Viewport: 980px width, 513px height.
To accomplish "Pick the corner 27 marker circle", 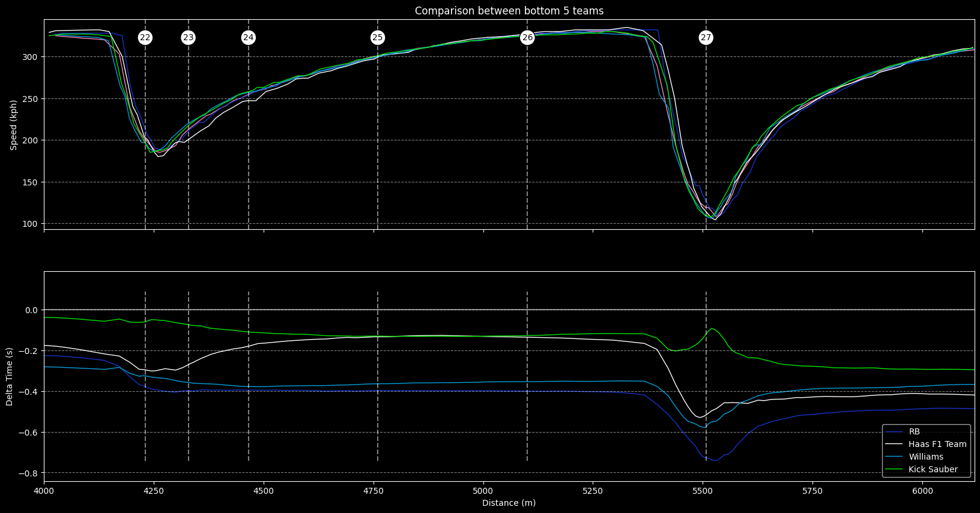I will (x=706, y=38).
